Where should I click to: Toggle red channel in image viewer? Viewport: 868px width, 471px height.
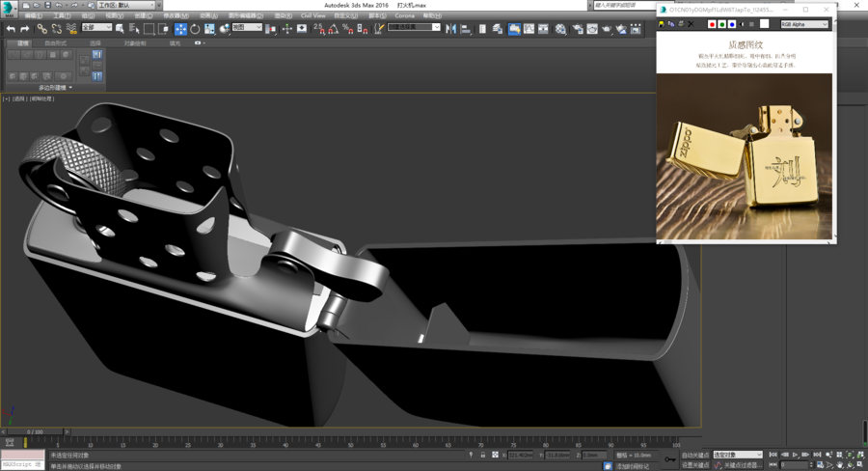pyautogui.click(x=712, y=24)
